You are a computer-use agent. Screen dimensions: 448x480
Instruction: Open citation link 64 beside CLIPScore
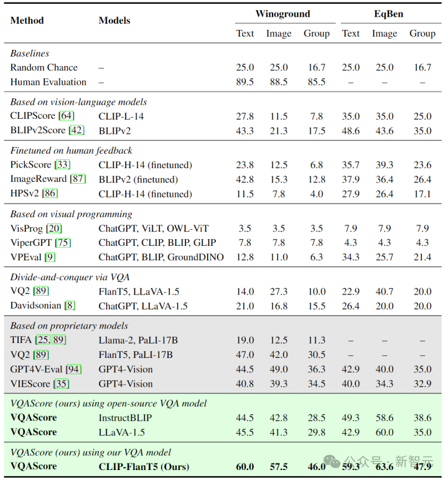pos(67,116)
